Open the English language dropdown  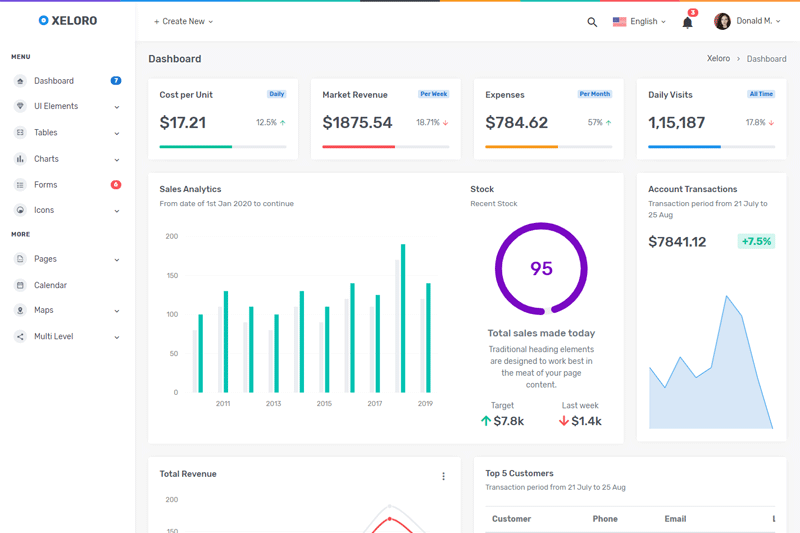pos(640,21)
